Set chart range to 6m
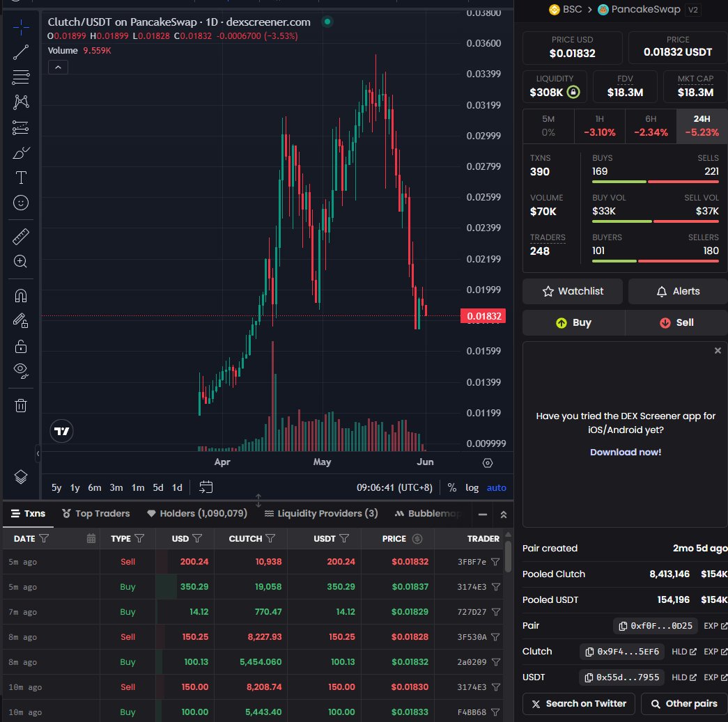 coord(95,487)
